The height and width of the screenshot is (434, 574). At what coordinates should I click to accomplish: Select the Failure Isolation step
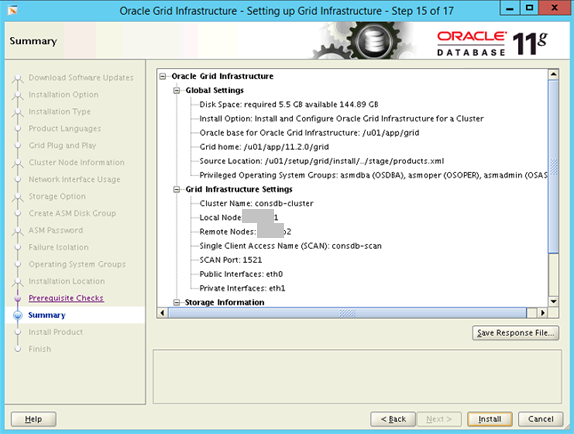tap(59, 247)
